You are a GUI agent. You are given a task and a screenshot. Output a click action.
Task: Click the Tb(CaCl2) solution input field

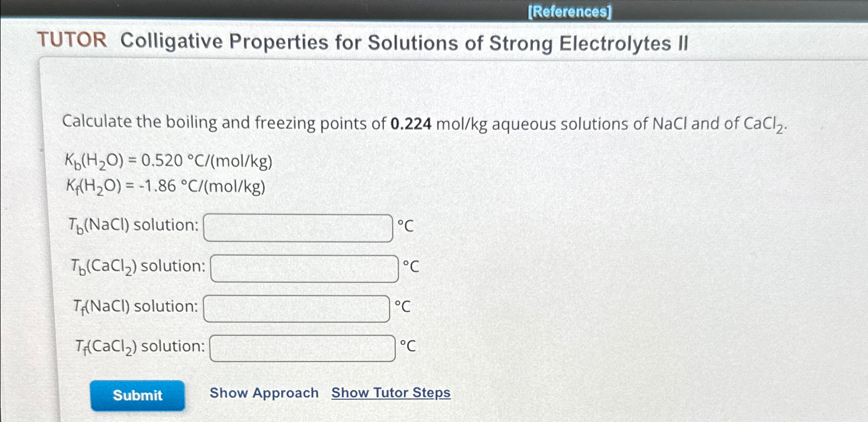click(304, 267)
